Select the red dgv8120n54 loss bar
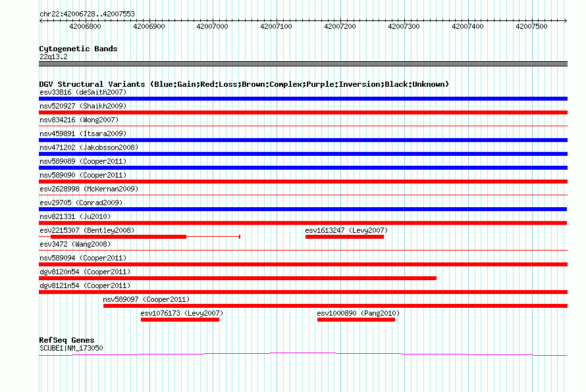586x392 pixels. click(x=238, y=278)
